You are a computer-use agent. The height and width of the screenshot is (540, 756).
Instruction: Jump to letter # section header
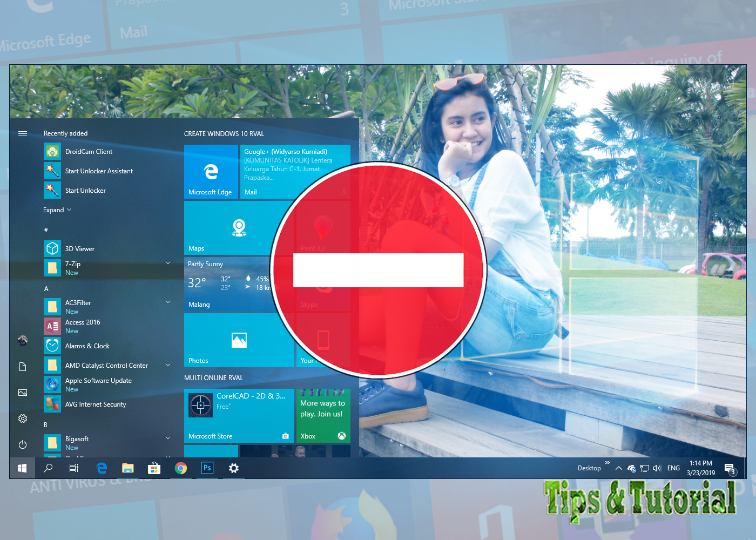coord(46,230)
